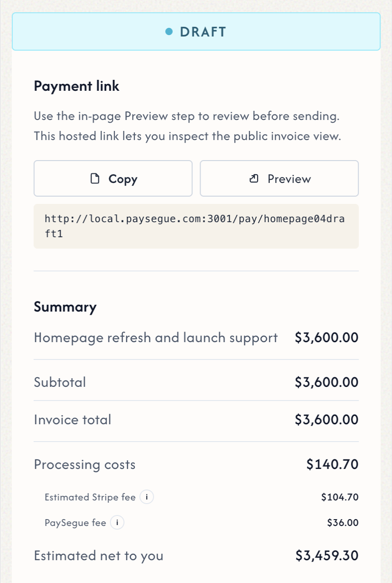Click the Copy button
This screenshot has width=392, height=583.
(x=113, y=178)
